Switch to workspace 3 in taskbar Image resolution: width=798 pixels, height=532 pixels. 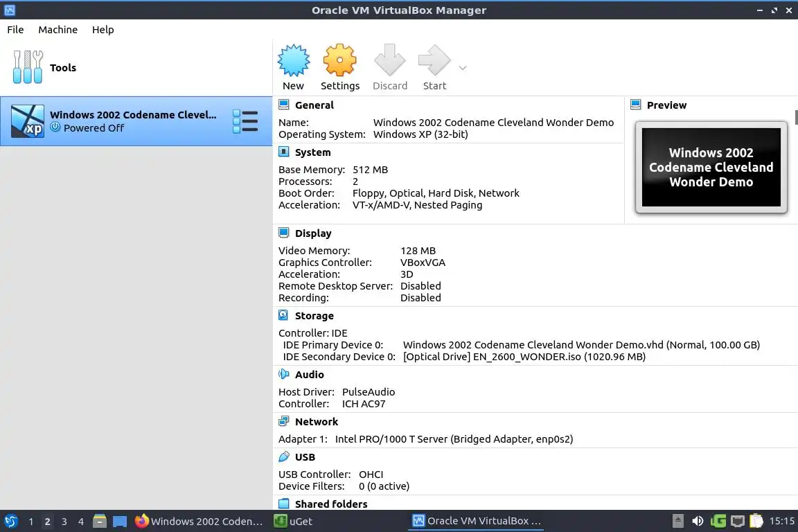coord(64,522)
